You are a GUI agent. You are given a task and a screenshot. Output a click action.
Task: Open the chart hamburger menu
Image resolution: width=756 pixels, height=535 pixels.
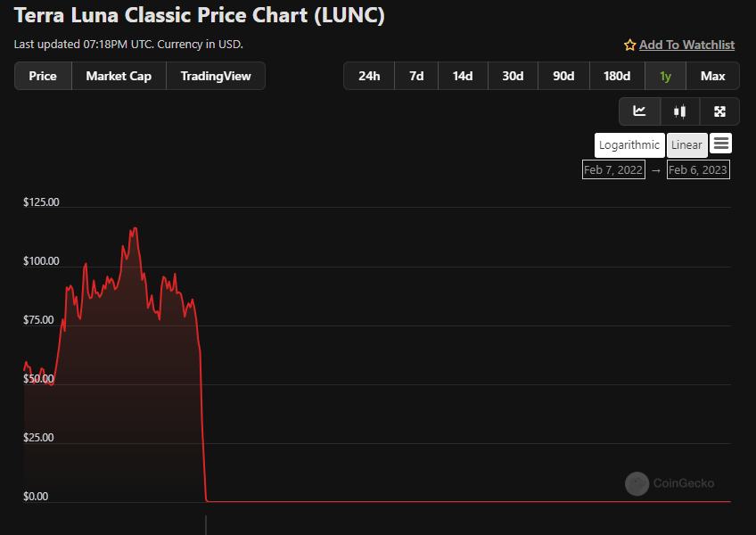(x=721, y=144)
